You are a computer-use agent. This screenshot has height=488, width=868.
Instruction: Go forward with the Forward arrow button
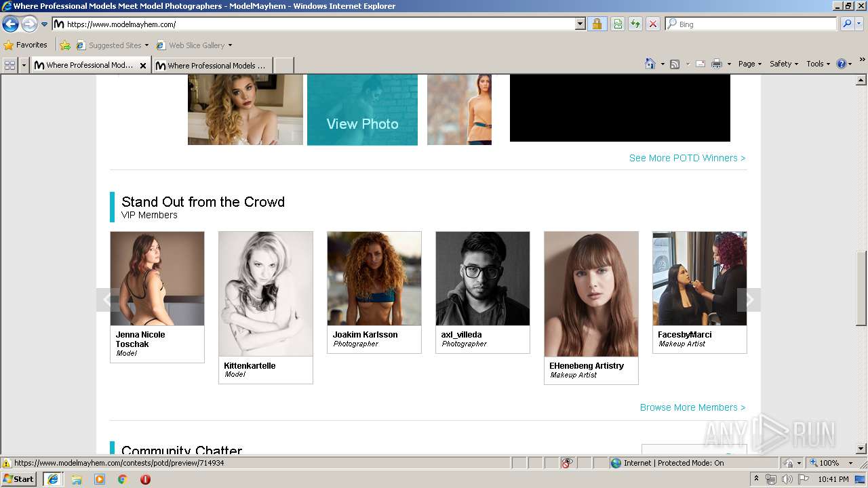[x=29, y=24]
